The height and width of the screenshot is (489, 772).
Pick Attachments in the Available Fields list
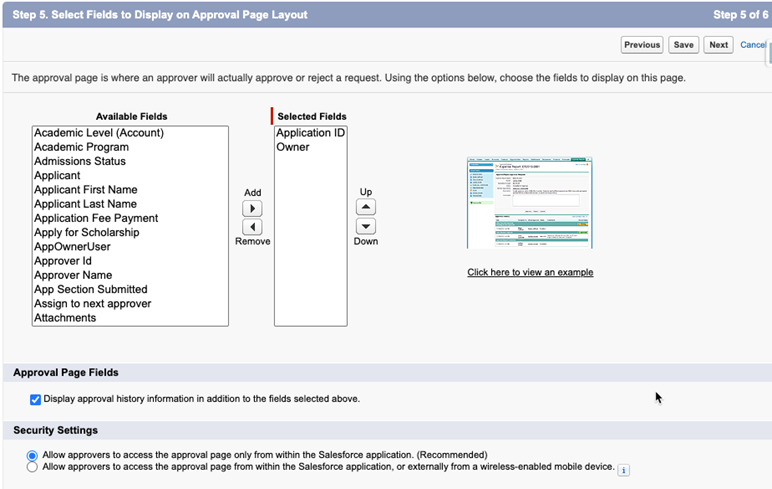(65, 318)
